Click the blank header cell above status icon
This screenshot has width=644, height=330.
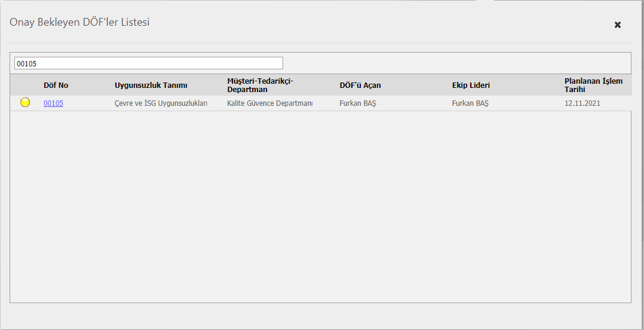tap(25, 85)
